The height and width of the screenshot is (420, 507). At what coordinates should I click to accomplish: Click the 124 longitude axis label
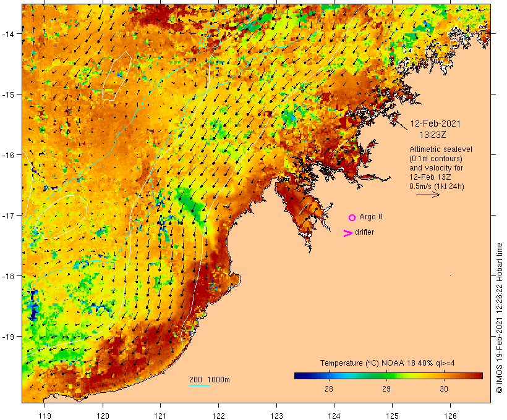tap(334, 416)
